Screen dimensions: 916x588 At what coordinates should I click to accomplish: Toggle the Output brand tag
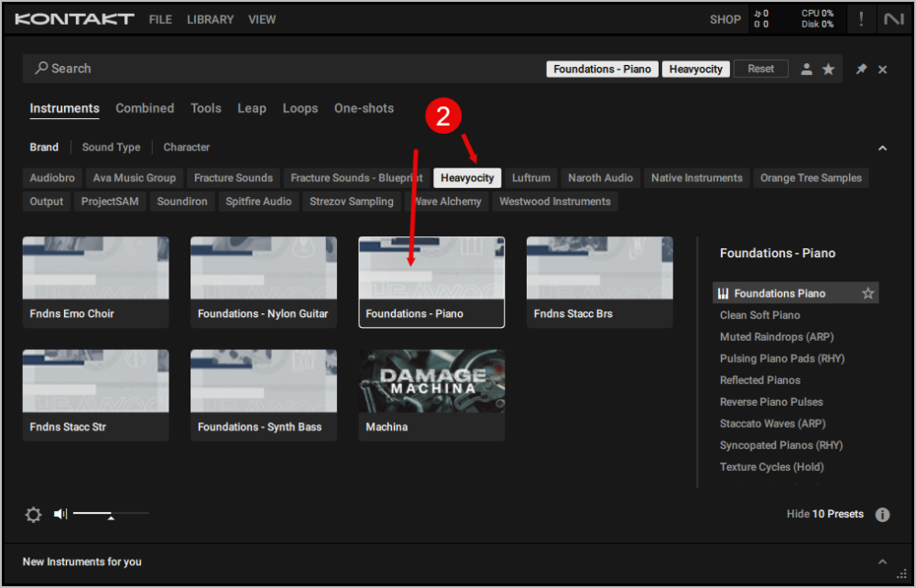tap(46, 201)
